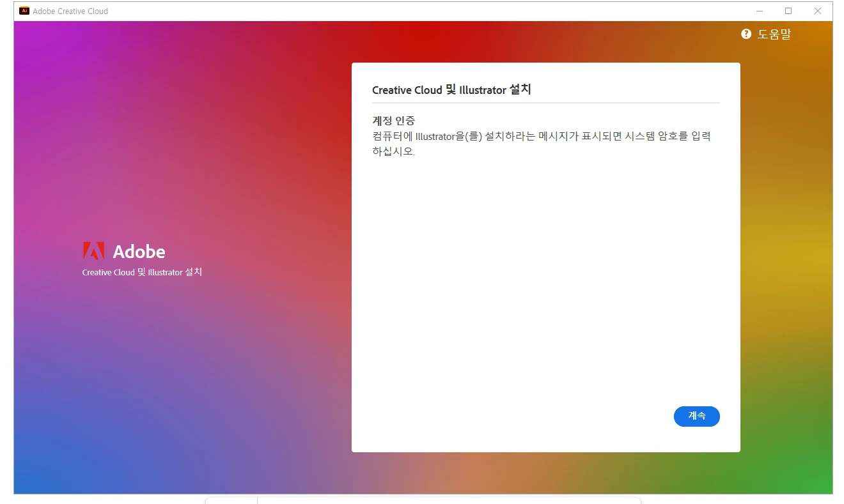Click the 계속 continue button
844x504 pixels.
point(696,416)
